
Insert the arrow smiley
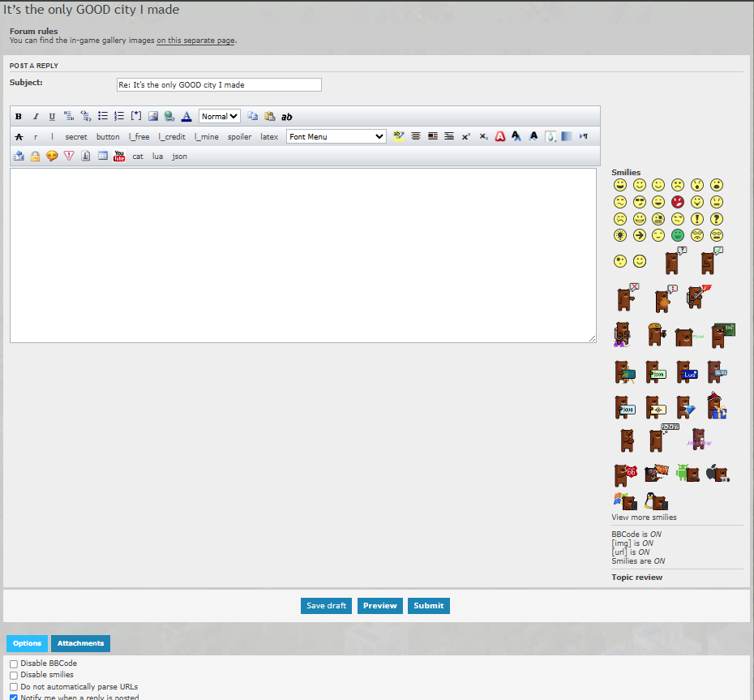click(639, 235)
